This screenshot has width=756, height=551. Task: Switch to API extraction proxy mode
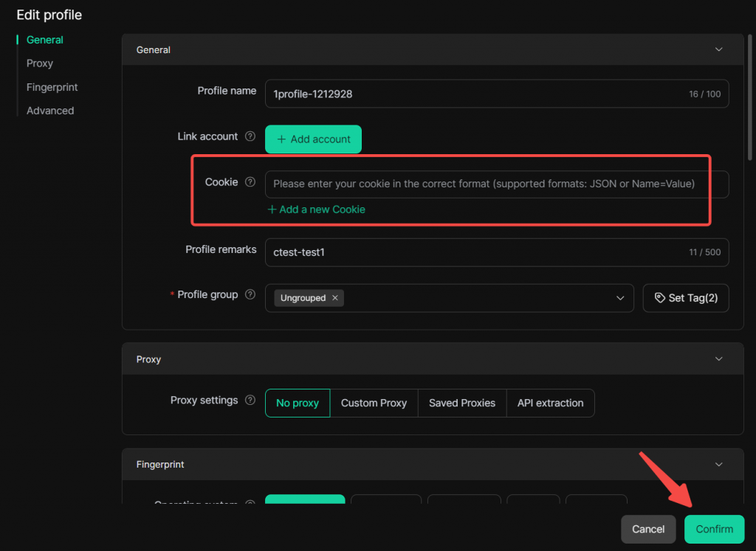(x=550, y=403)
